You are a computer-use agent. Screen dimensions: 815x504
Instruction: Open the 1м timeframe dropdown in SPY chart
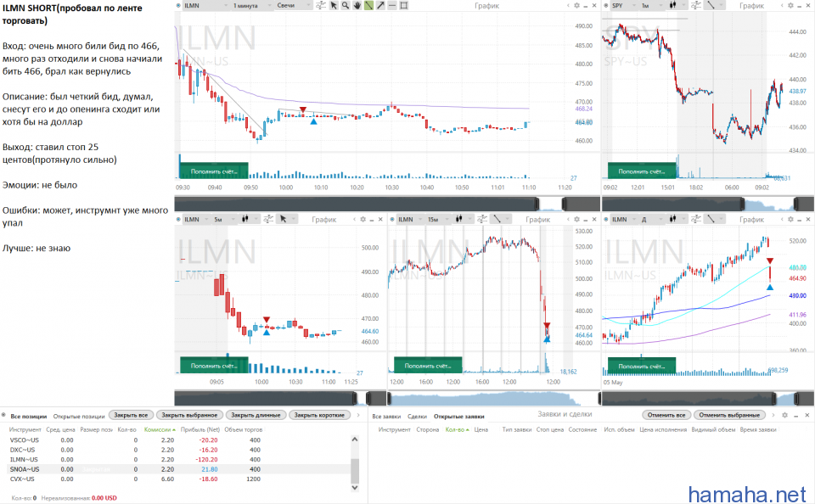coord(651,5)
